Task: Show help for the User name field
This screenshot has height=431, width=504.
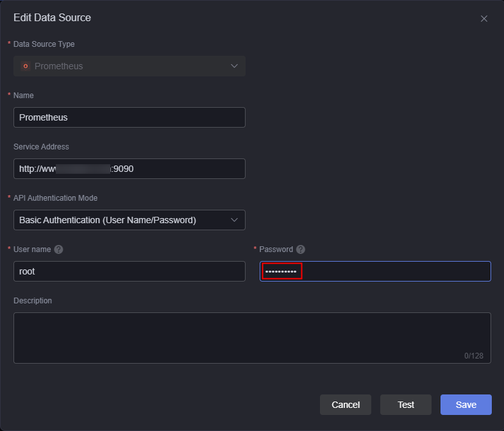Action: pyautogui.click(x=58, y=249)
